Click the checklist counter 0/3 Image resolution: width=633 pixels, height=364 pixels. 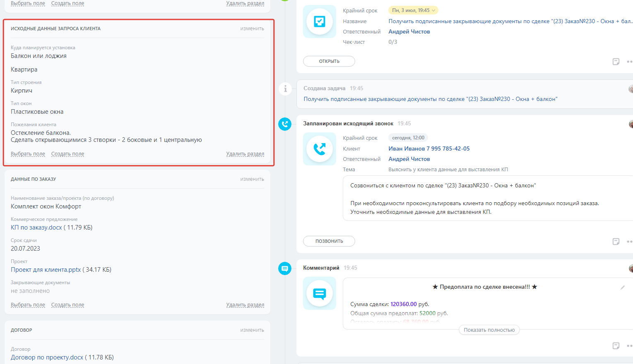tap(393, 42)
